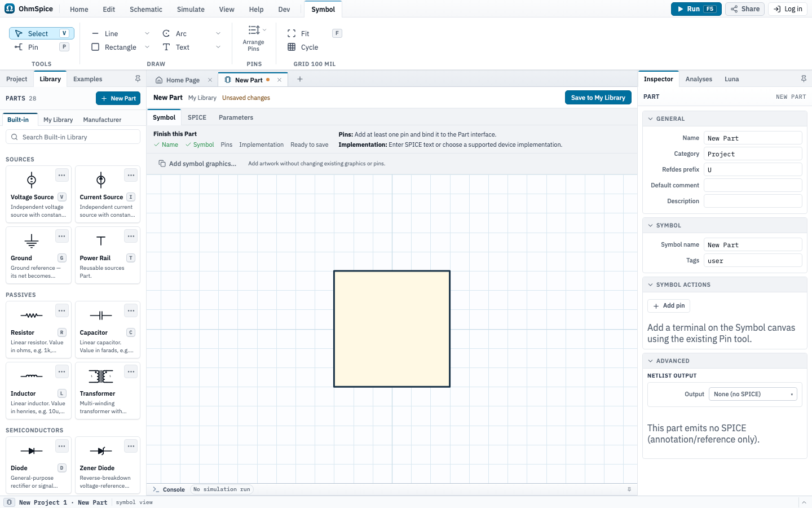This screenshot has height=508, width=812.
Task: Switch to the Analyses tab
Action: [699, 80]
